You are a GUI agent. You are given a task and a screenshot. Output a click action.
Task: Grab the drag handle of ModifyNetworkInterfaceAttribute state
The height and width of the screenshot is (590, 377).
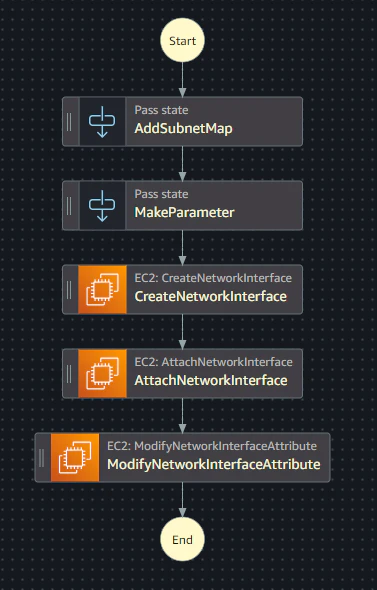[x=42, y=458]
